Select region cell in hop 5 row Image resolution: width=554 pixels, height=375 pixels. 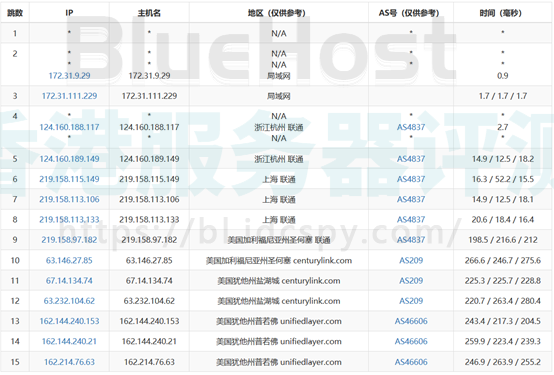point(279,159)
